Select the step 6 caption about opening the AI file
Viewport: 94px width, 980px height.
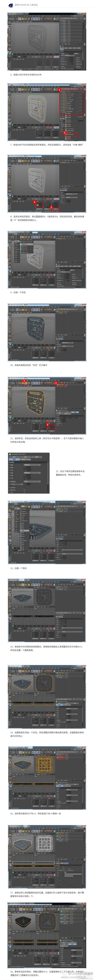click(x=26, y=75)
